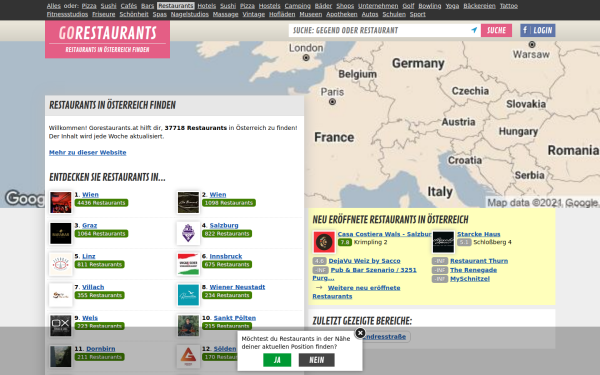This screenshot has width=600, height=375.
Task: Choose NEIN in the location prompt
Action: (316, 360)
